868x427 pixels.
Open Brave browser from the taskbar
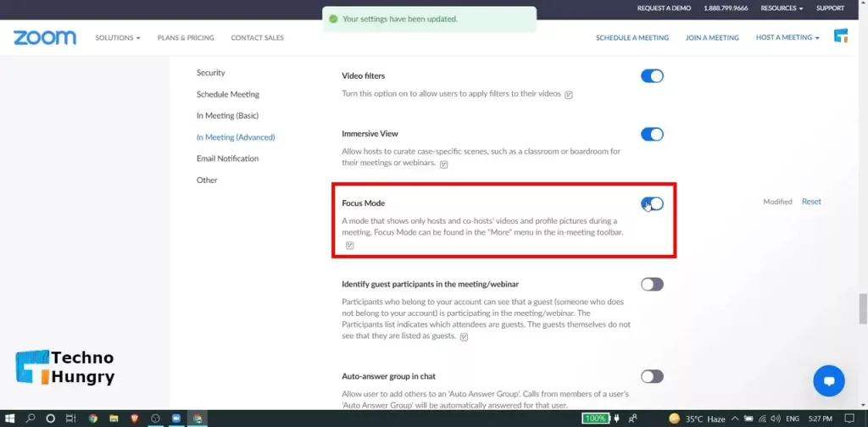(x=135, y=419)
